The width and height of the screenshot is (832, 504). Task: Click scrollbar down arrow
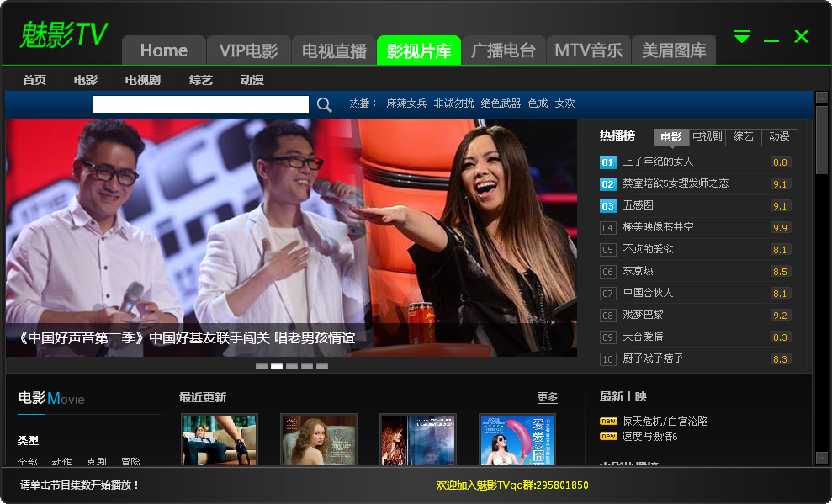[822, 458]
